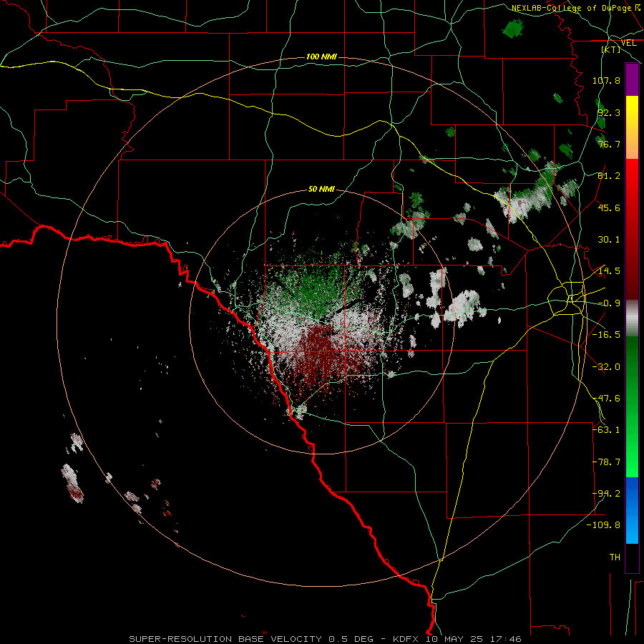Click the NEXLAB-College of DuPage credit text
The width and height of the screenshot is (644, 644).
(576, 8)
